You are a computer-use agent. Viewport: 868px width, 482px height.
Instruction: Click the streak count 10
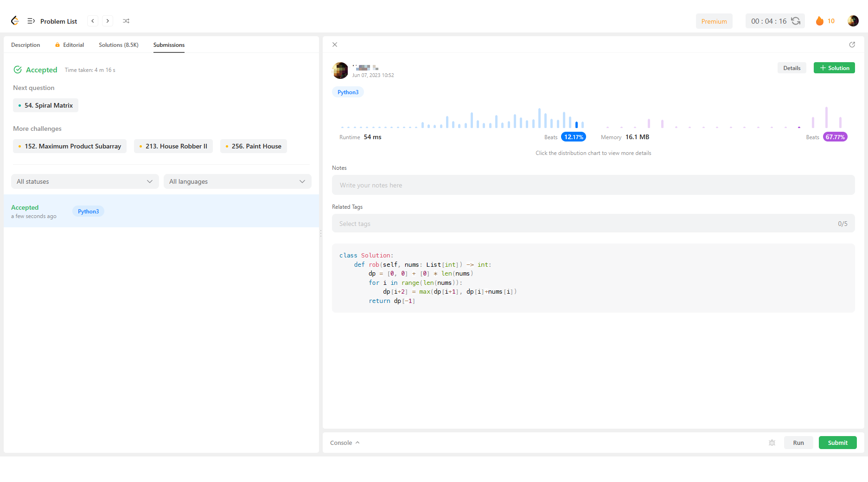831,21
